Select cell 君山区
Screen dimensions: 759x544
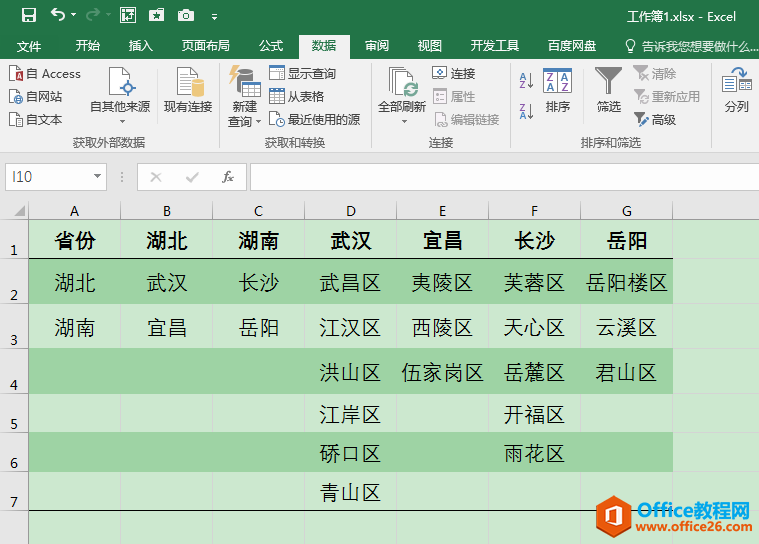click(626, 372)
